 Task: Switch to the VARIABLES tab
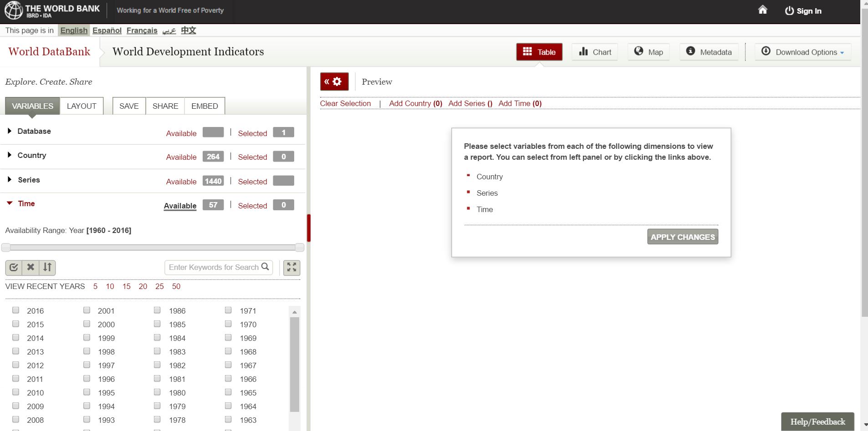tap(32, 106)
